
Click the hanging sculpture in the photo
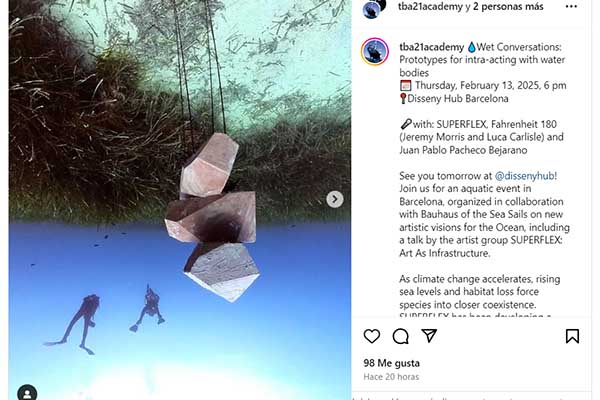[213, 216]
